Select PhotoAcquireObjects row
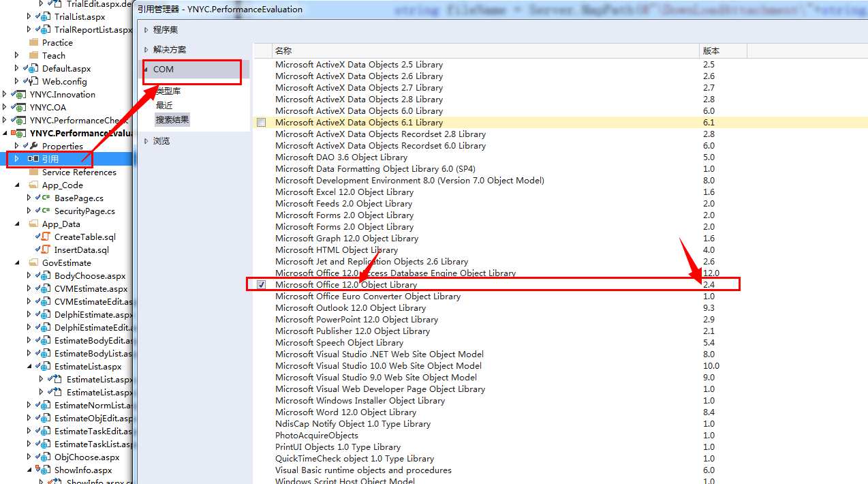Image resolution: width=868 pixels, height=484 pixels. click(x=560, y=436)
